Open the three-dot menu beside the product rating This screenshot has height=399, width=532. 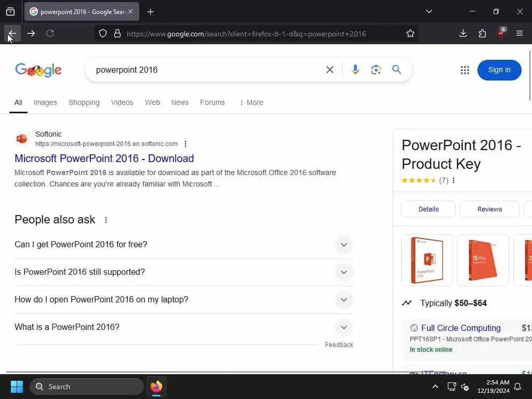pos(453,180)
